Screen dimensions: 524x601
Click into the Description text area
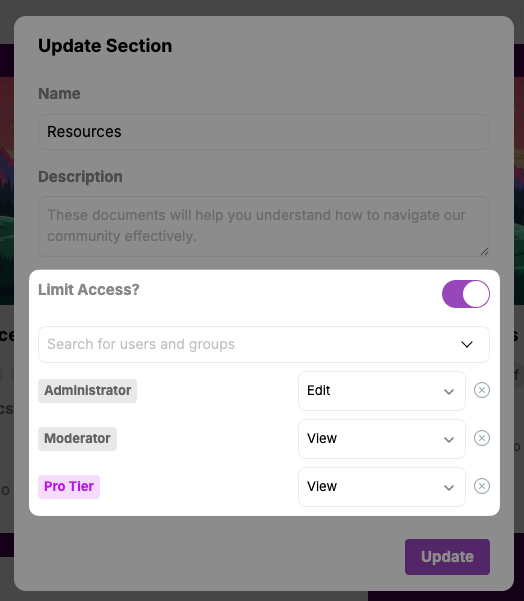tap(264, 226)
